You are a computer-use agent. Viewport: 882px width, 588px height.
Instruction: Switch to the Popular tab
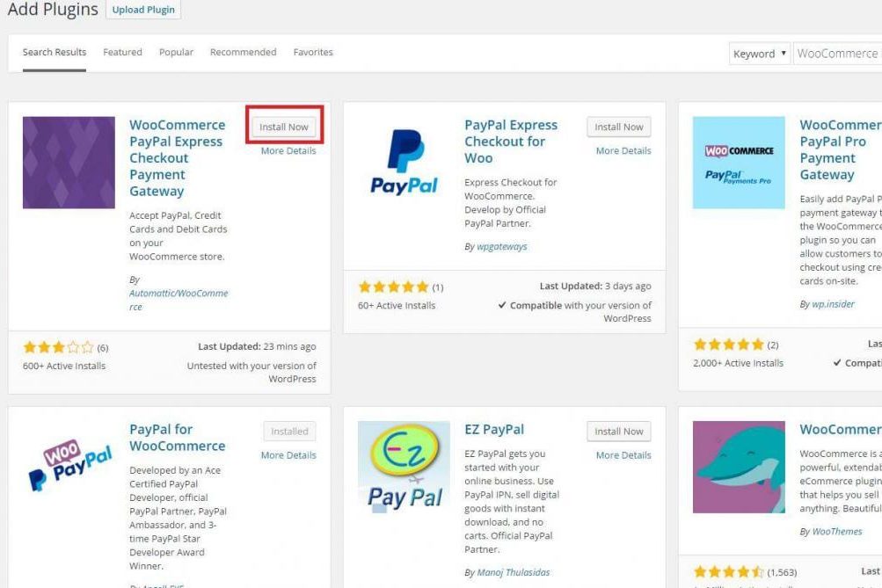click(176, 52)
